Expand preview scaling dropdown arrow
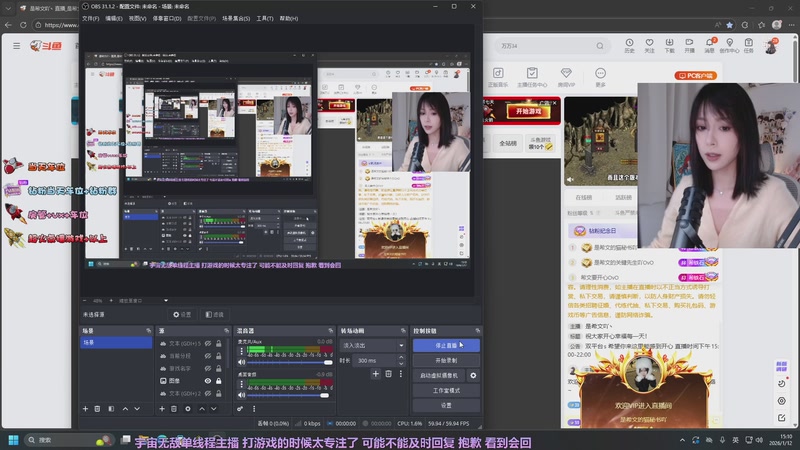 point(166,301)
